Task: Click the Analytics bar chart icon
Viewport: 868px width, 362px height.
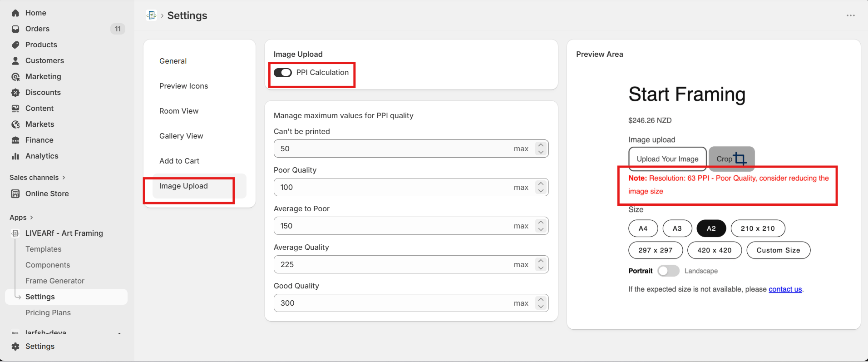Action: [x=15, y=156]
